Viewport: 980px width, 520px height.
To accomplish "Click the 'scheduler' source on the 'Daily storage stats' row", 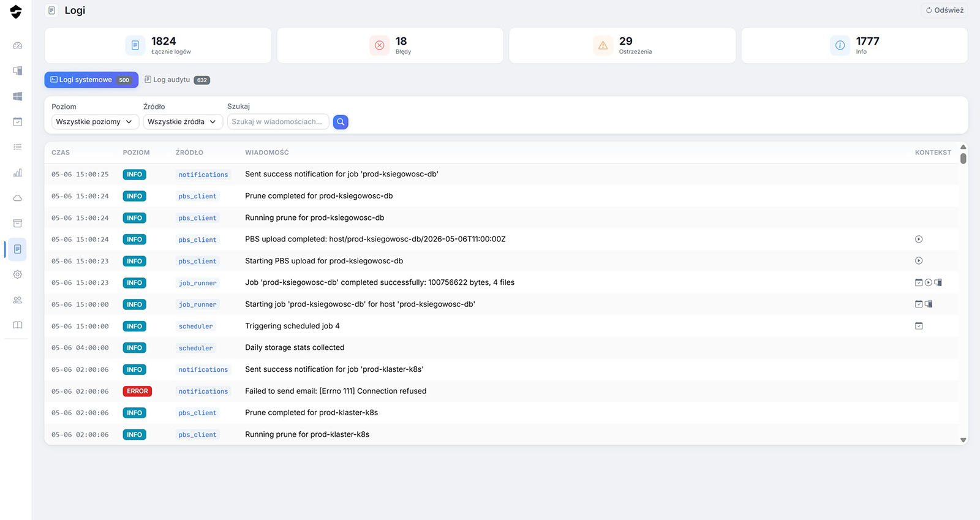I will click(x=196, y=348).
